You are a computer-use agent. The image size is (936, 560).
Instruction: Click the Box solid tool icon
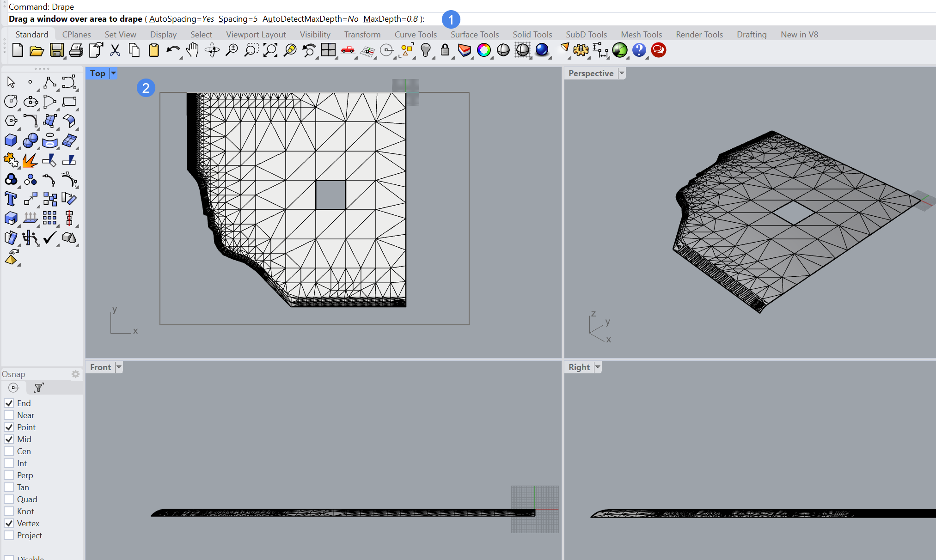click(11, 140)
